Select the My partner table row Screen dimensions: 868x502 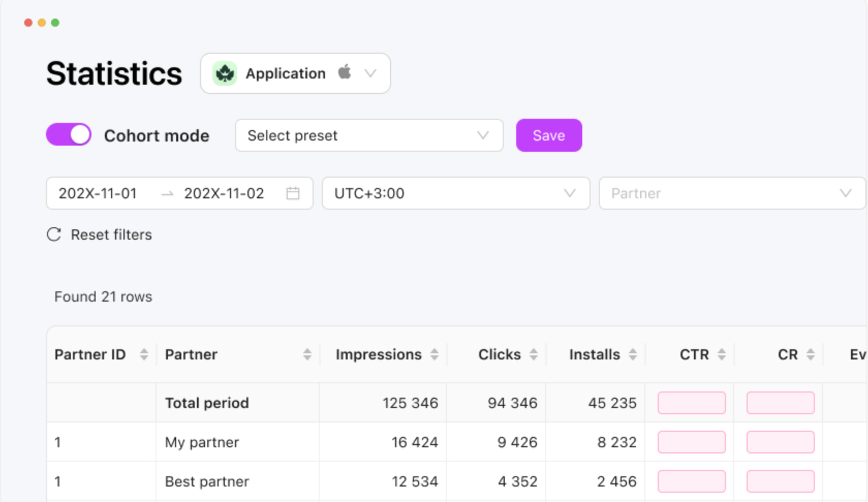pos(202,442)
